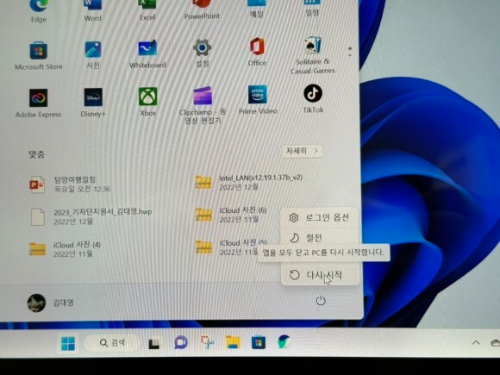Select 로그인 옵션 in power menu
Image resolution: width=500 pixels, height=375 pixels.
pos(319,218)
